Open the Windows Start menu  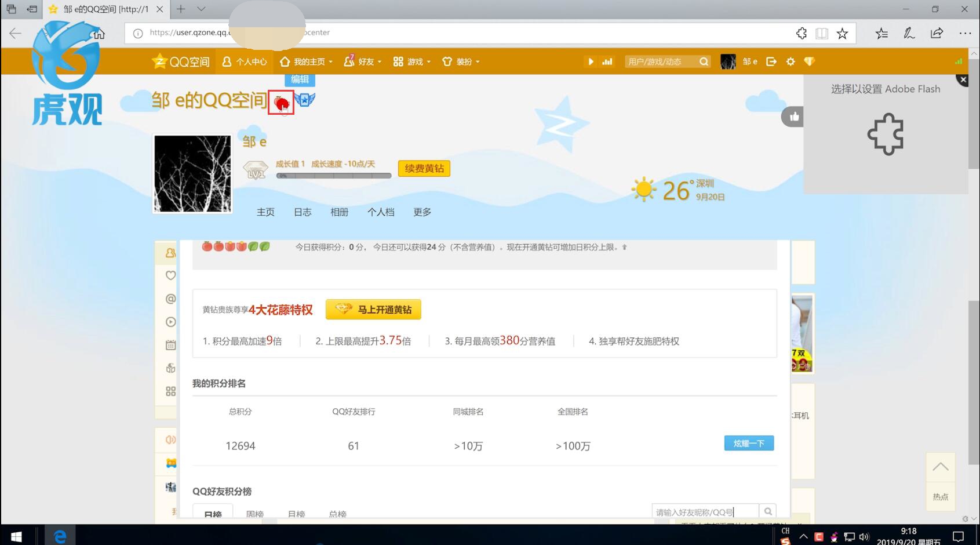[x=16, y=536]
